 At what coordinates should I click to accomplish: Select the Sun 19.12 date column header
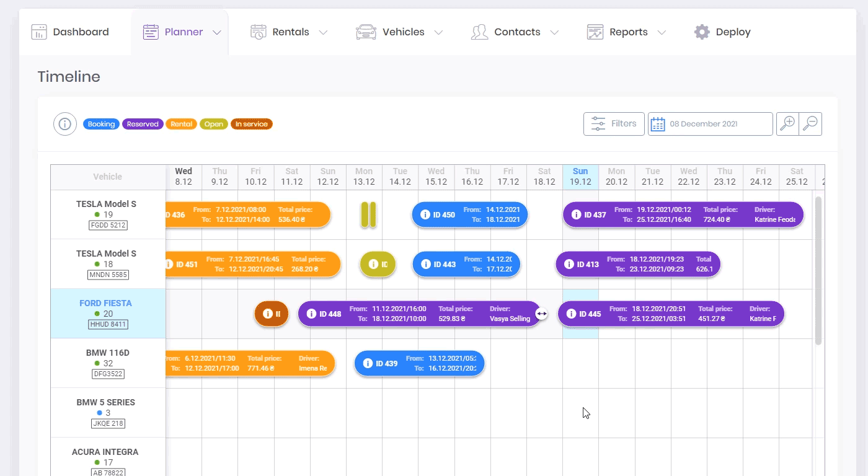580,177
